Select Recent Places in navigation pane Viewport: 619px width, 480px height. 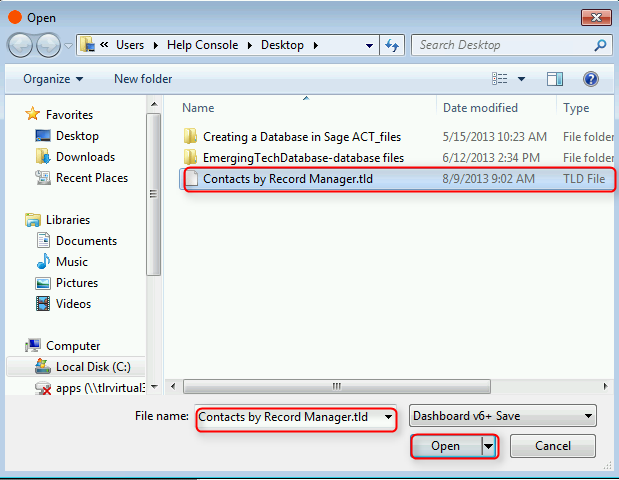[x=92, y=178]
